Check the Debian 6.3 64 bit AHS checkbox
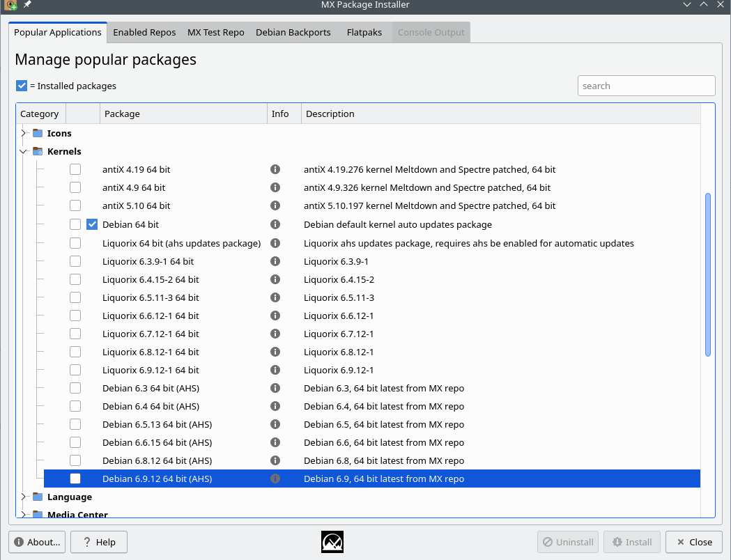The height and width of the screenshot is (560, 731). 75,388
